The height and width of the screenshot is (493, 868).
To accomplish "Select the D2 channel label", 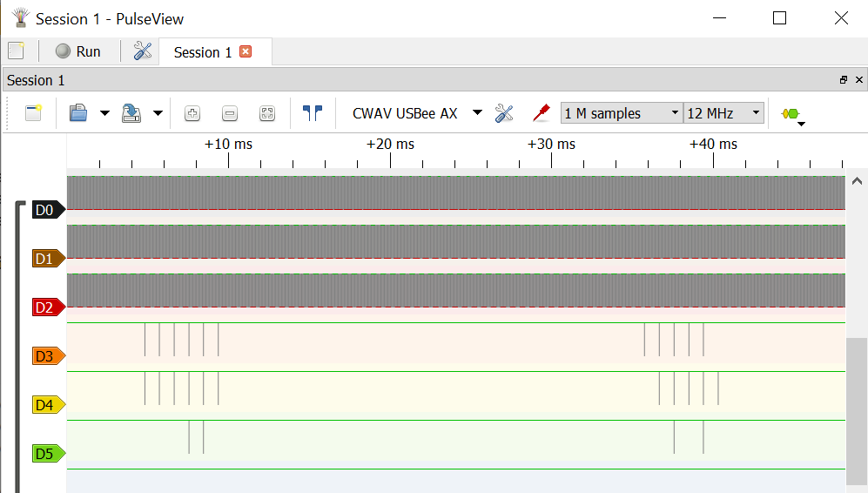I will 48,307.
